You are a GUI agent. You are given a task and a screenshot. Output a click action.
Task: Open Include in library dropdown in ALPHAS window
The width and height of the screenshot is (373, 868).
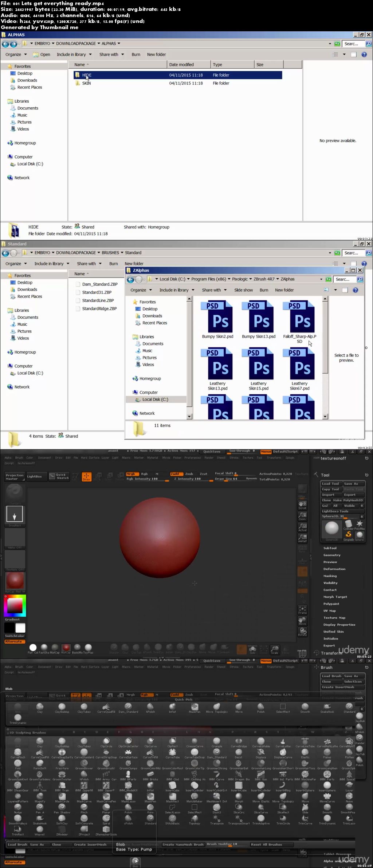[74, 55]
